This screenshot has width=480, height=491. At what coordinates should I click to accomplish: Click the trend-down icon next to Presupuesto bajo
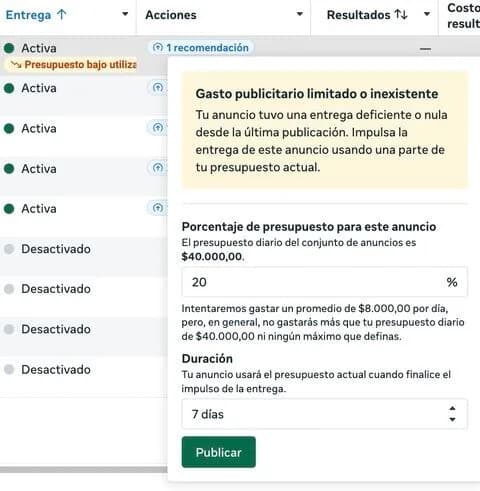pyautogui.click(x=16, y=64)
